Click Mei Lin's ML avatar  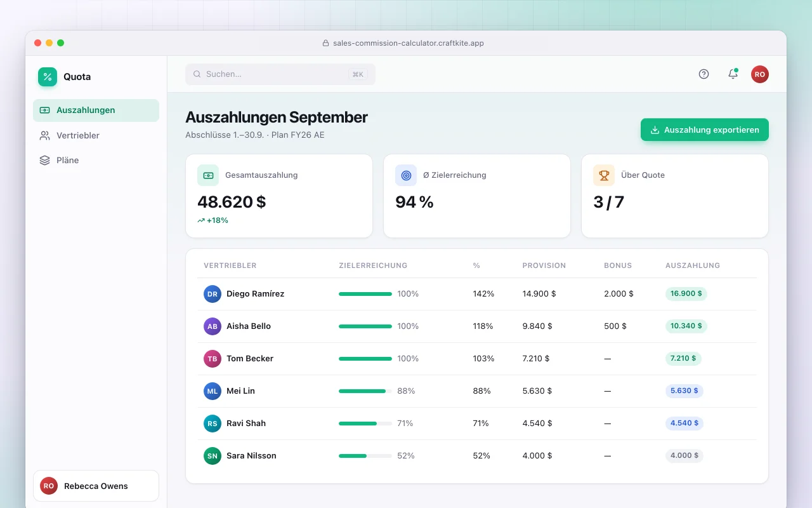(213, 391)
